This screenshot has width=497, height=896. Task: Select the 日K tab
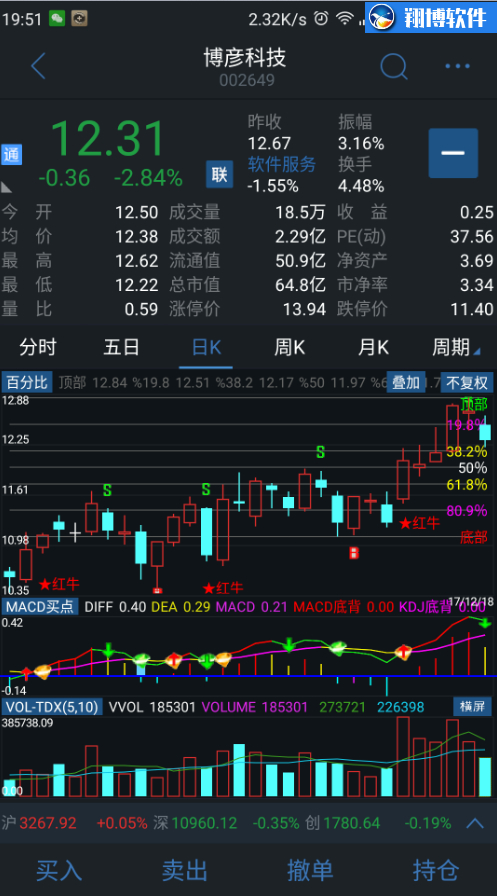click(206, 347)
